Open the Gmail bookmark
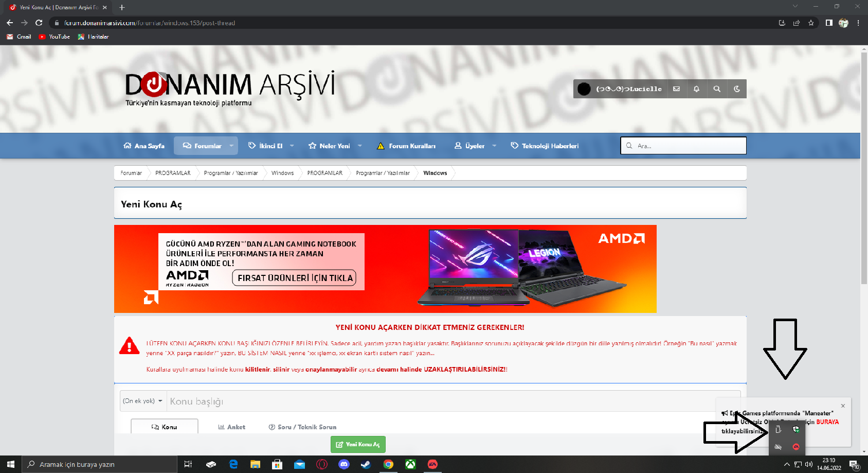The height and width of the screenshot is (473, 868). (19, 37)
